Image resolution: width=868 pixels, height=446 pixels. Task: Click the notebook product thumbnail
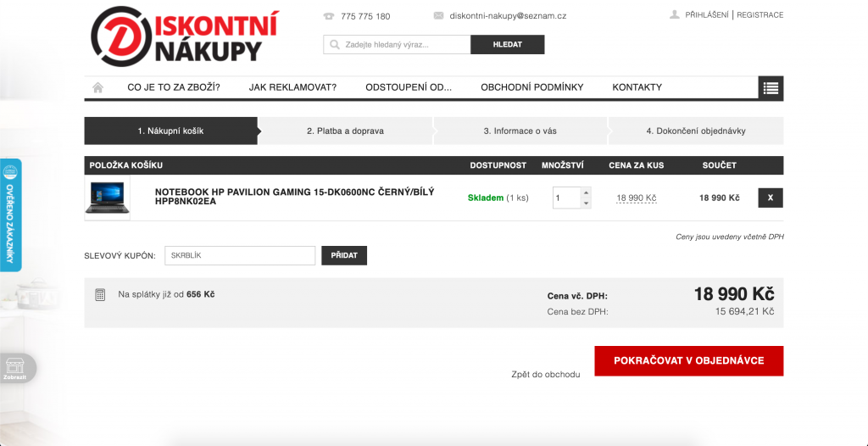click(x=108, y=198)
